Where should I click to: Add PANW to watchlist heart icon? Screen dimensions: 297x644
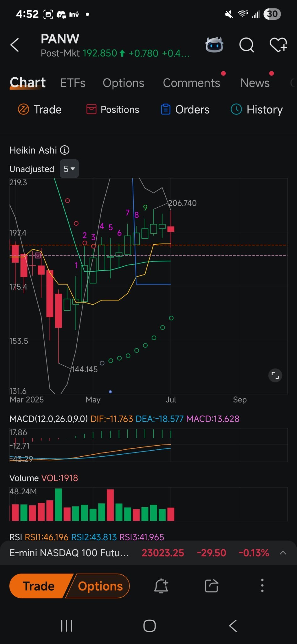tap(278, 45)
